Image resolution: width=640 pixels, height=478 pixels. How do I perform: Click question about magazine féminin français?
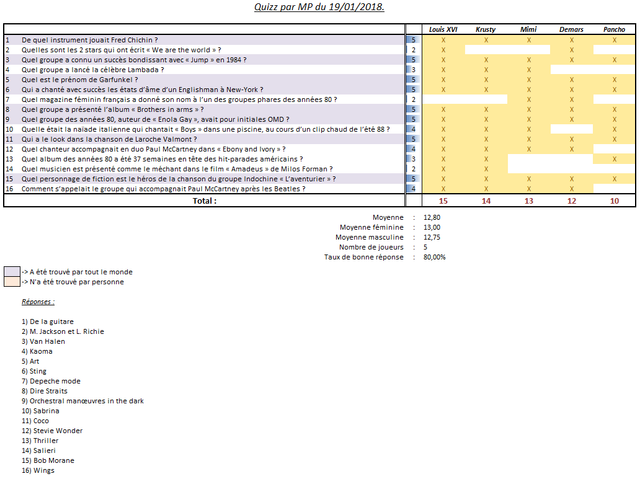(179, 99)
